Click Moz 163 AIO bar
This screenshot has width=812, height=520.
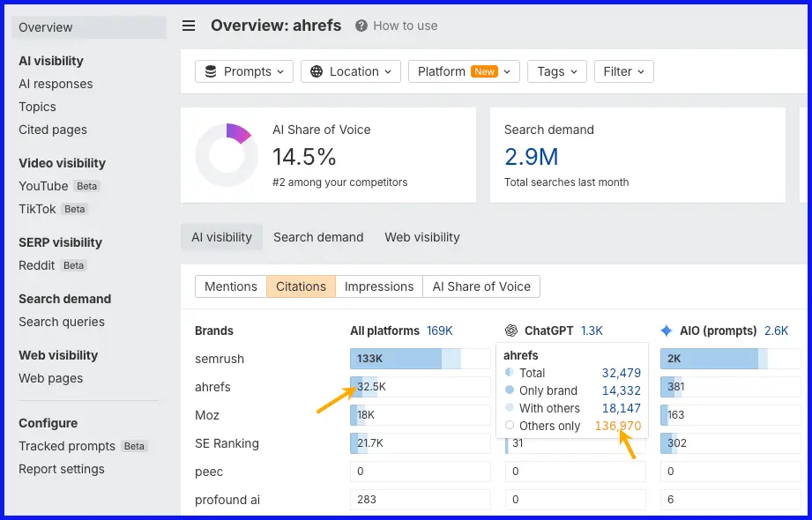tap(730, 415)
